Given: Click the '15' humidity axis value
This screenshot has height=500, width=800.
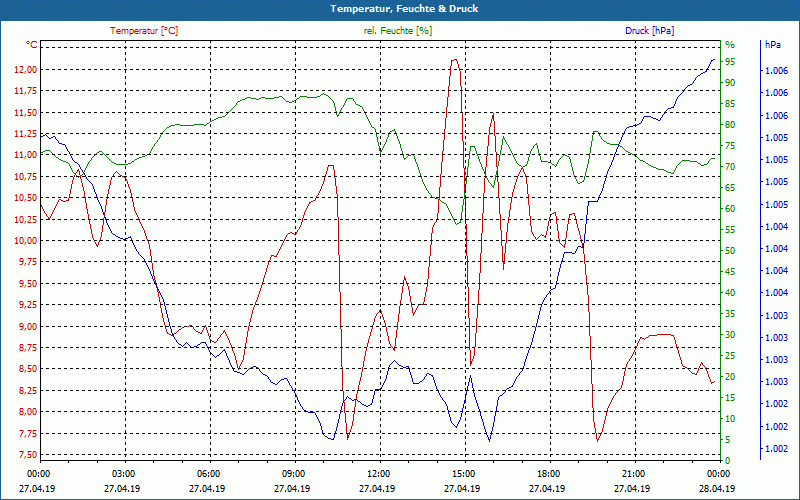Looking at the screenshot, I should pyautogui.click(x=730, y=398).
